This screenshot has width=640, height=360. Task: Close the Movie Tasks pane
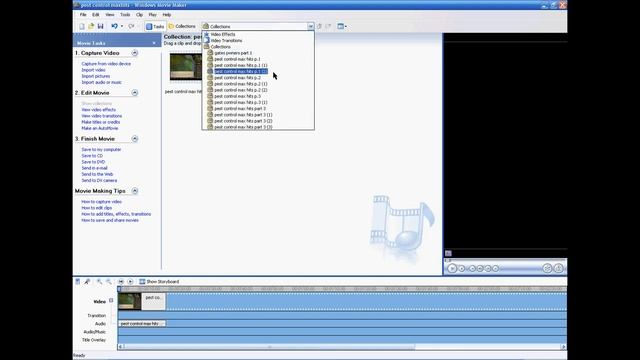[154, 43]
